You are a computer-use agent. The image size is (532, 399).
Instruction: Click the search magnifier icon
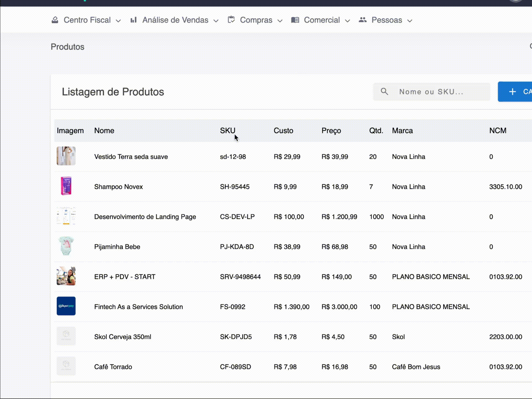pos(384,91)
